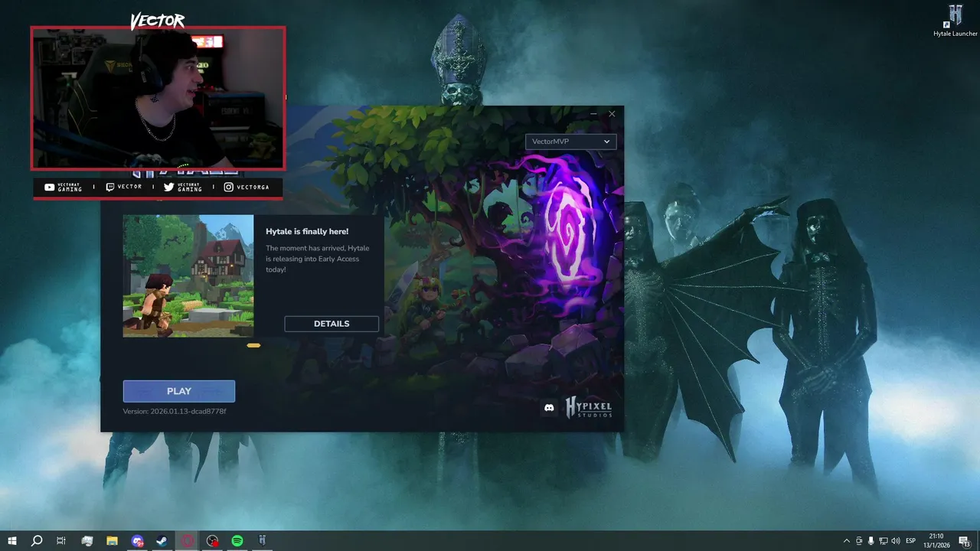Open Windows taskbar search
980x551 pixels.
(x=37, y=541)
